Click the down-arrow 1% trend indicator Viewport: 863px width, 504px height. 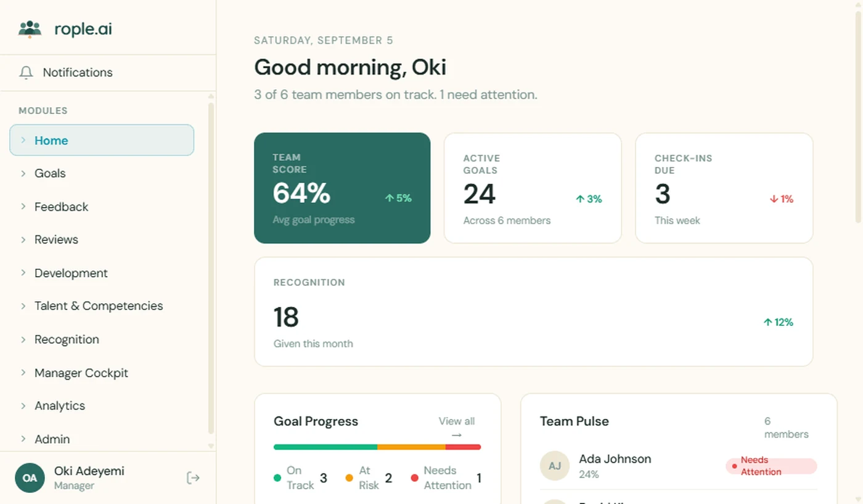coord(782,199)
